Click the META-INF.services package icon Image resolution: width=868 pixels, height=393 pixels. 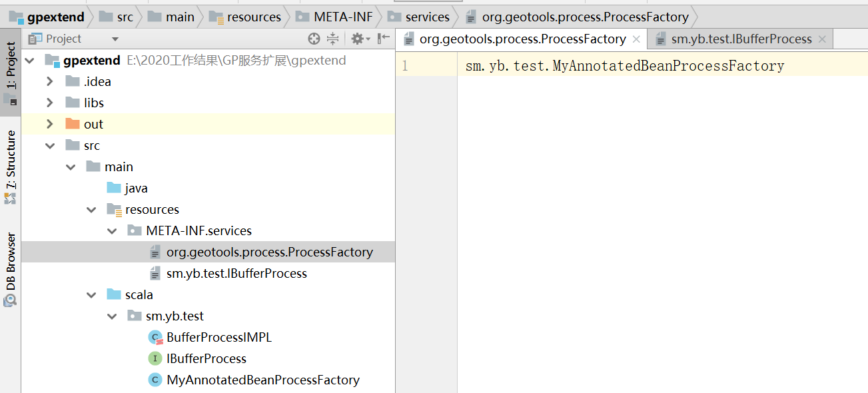(135, 231)
